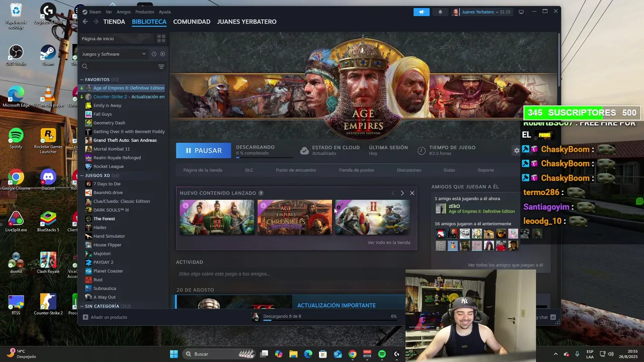Click the Windows Start button
The height and width of the screenshot is (362, 644).
(x=174, y=354)
